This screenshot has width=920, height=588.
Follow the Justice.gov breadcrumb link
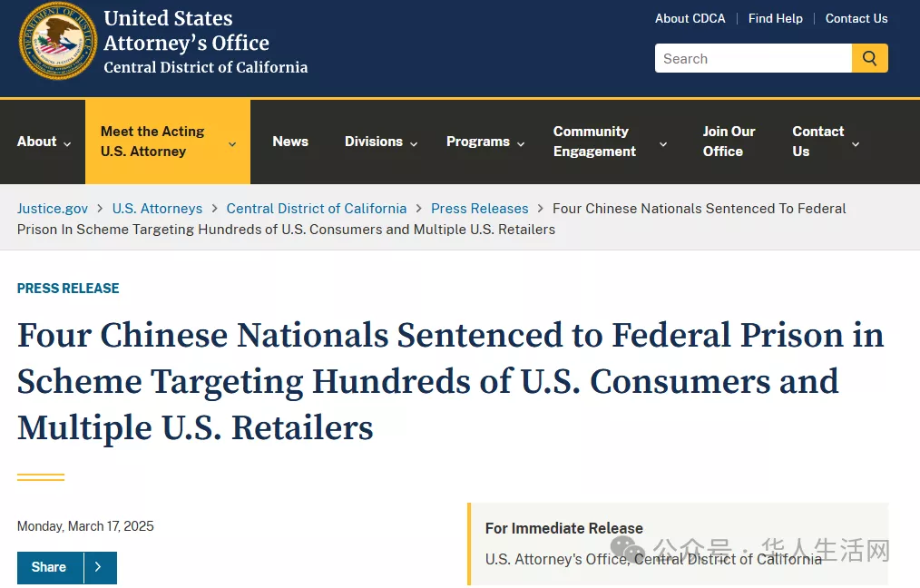click(53, 209)
